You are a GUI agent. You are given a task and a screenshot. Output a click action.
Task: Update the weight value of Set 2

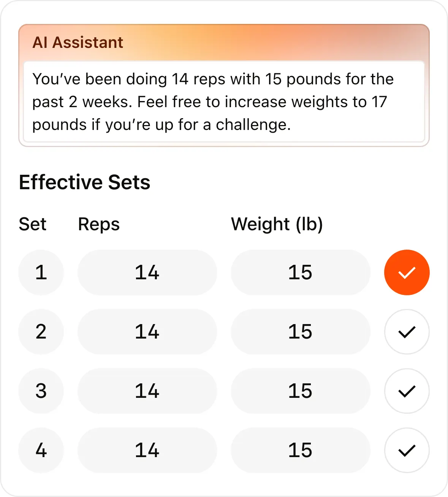pyautogui.click(x=300, y=332)
